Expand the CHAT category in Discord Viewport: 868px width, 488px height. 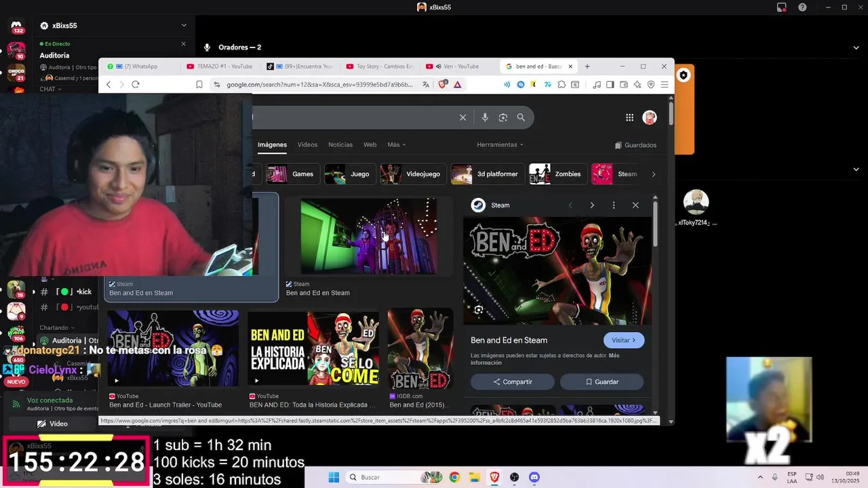51,89
